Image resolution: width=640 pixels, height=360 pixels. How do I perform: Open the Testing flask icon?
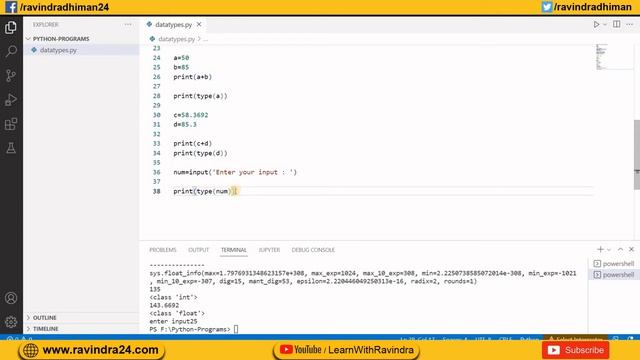click(x=11, y=148)
